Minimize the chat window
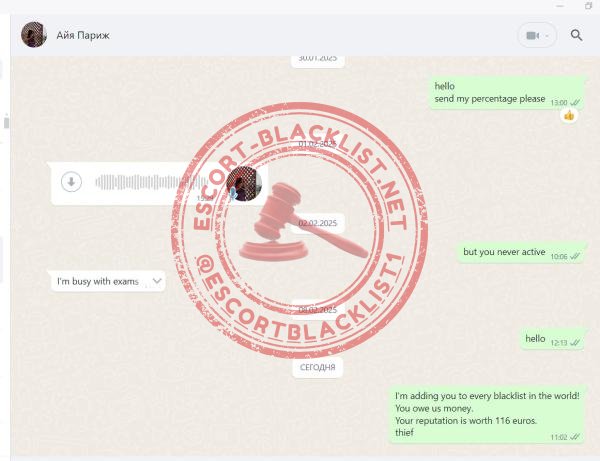 560,6
